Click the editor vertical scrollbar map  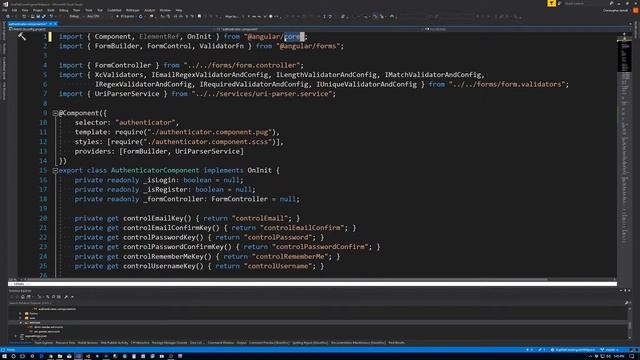[x=624, y=155]
